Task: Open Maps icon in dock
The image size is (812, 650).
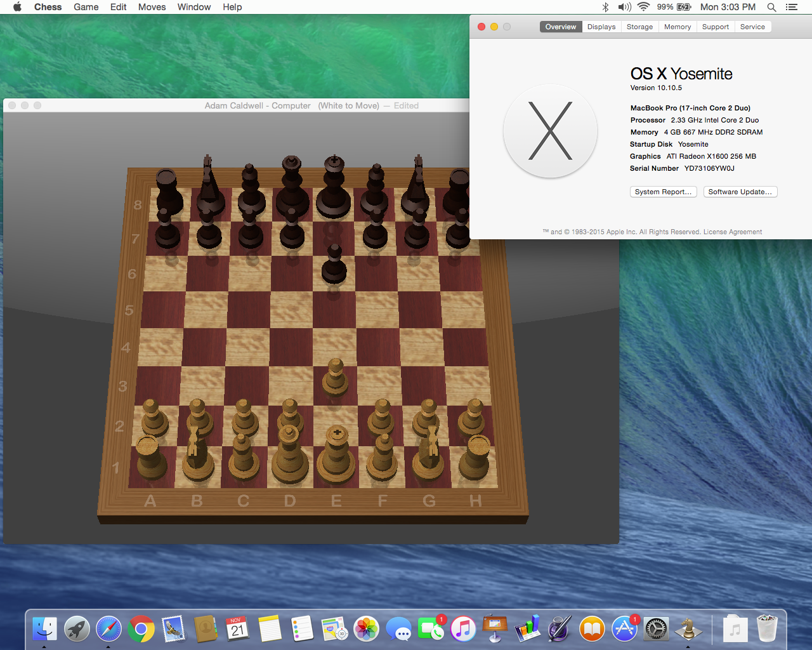Action: point(334,629)
